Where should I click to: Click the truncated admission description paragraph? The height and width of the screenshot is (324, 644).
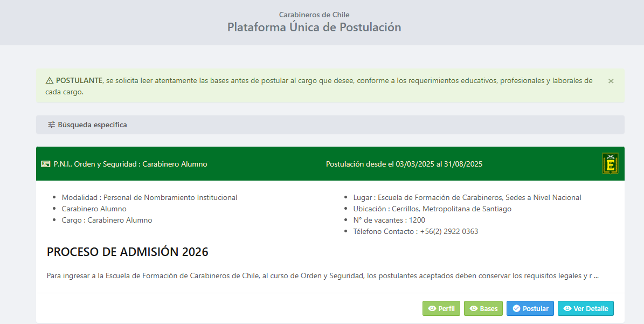click(x=322, y=276)
